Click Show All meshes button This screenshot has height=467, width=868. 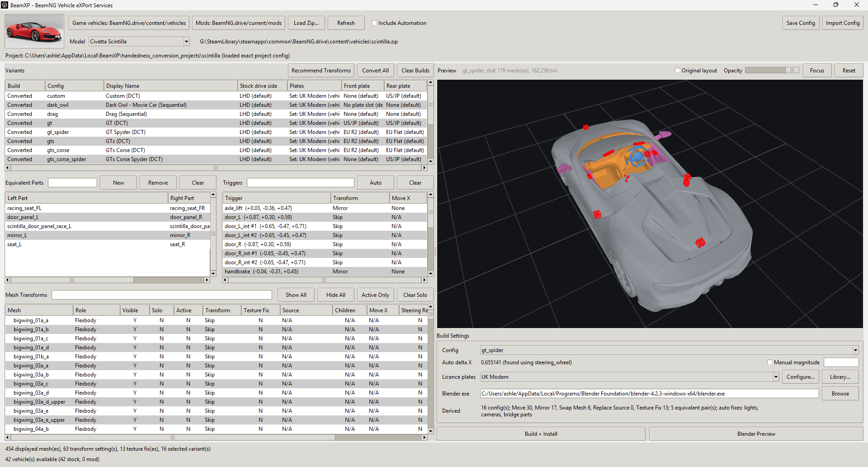(296, 295)
